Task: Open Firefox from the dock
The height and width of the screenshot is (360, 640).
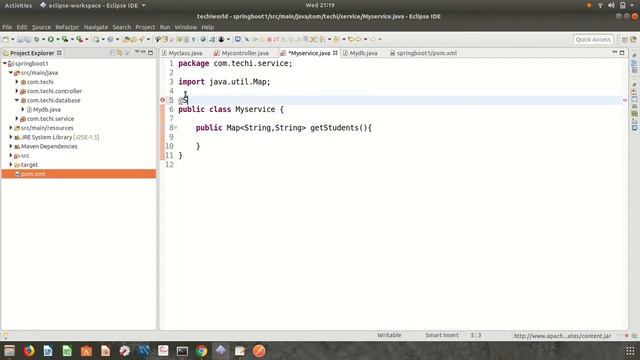Action: [x=29, y=351]
